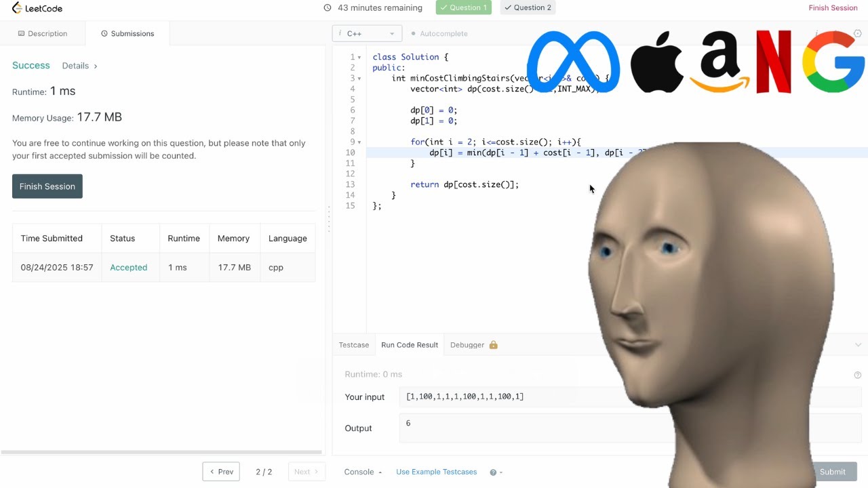868x488 pixels.
Task: Collapse the minCostClimbingStairs function fold arrow
Action: coord(359,79)
